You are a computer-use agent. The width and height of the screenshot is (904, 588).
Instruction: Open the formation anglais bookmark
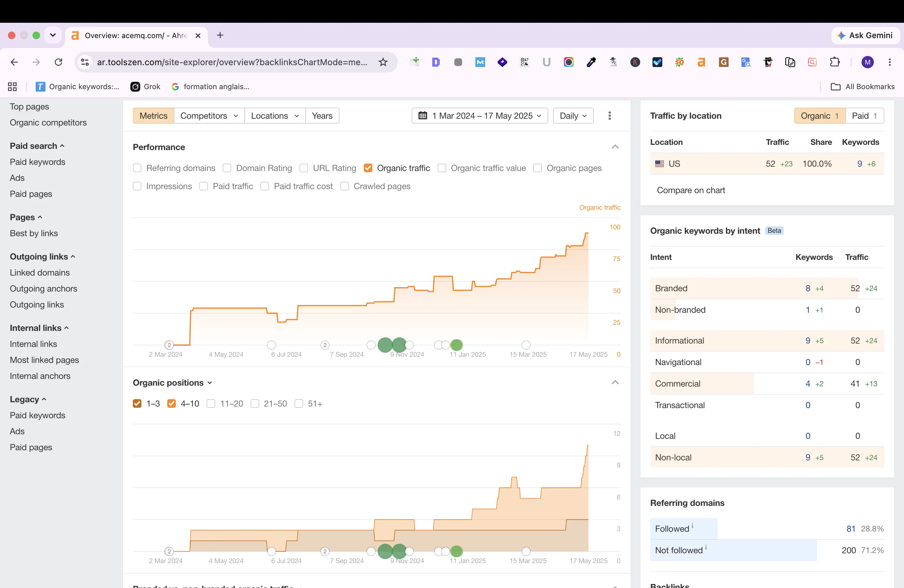[210, 87]
